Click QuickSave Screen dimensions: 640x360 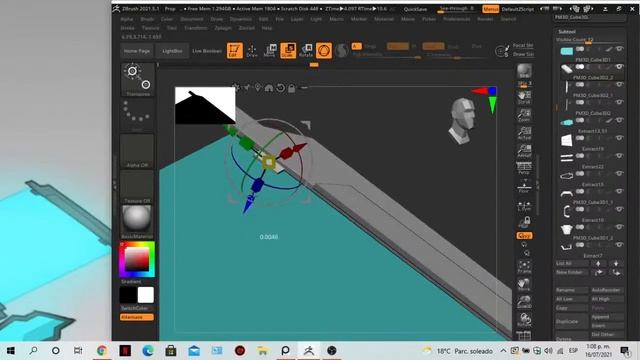pyautogui.click(x=415, y=9)
